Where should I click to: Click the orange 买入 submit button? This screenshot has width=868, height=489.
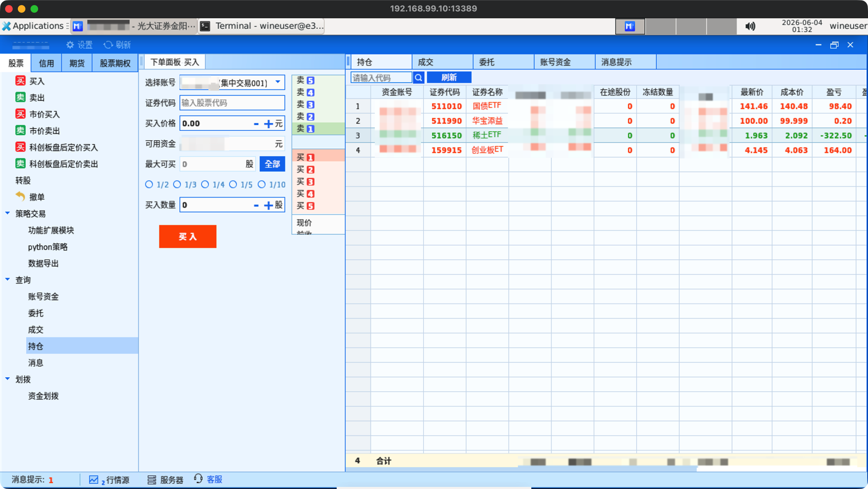click(188, 237)
